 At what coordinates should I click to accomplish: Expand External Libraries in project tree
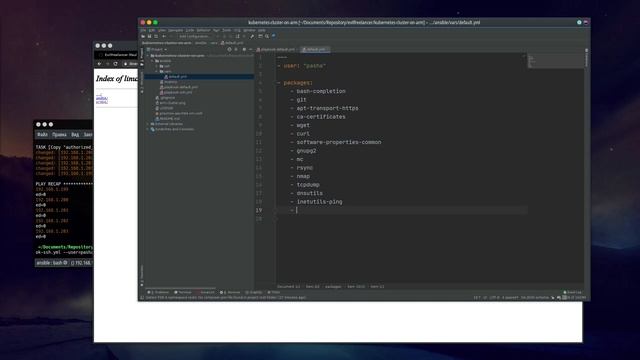148,124
